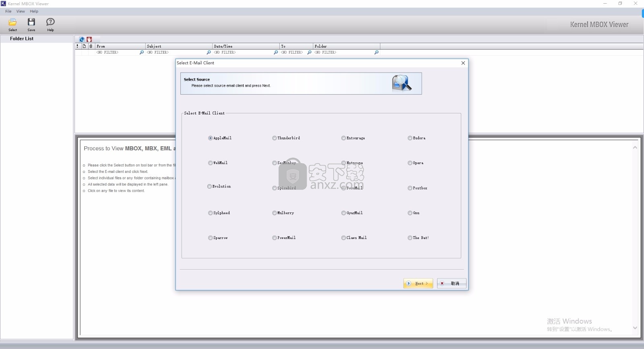
Task: Close the Select E-Mail Client dialog
Action: click(463, 63)
